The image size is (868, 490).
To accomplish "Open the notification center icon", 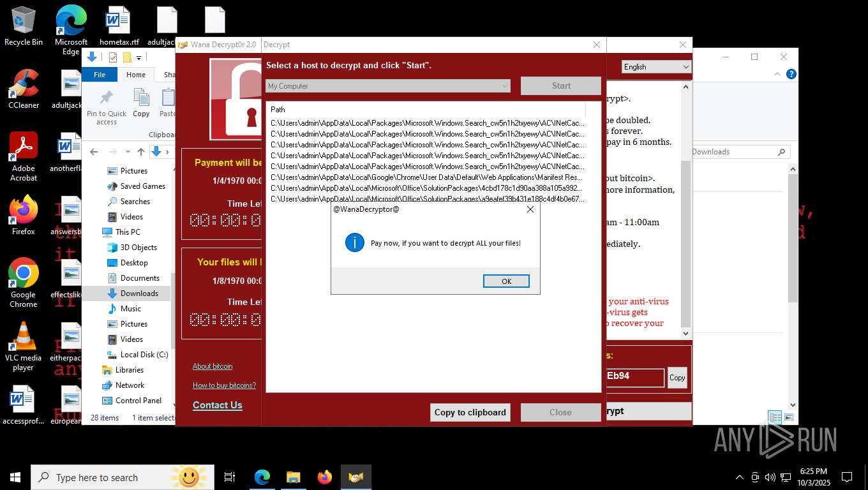I will pyautogui.click(x=847, y=477).
